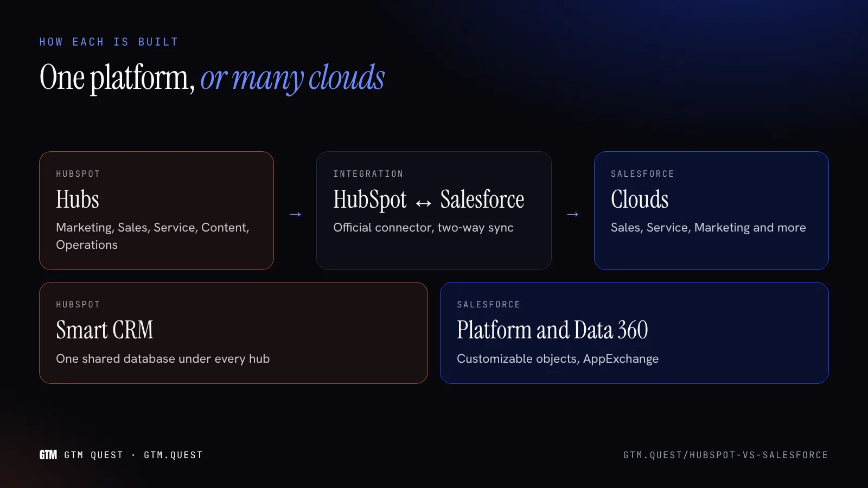Click the arrow between Integration and Clouds cards
This screenshot has width=868, height=488.
[x=573, y=215]
